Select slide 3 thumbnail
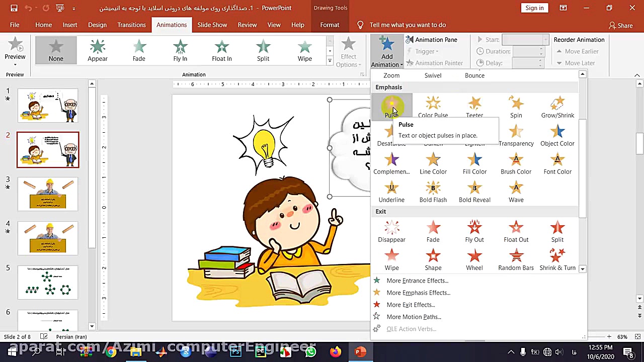 [48, 194]
